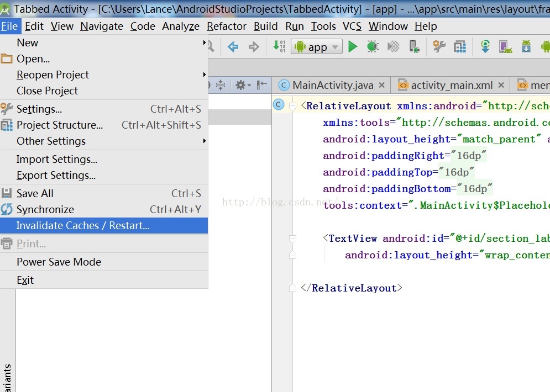Close the activity_main.xml tab
The height and width of the screenshot is (392, 550).
tap(501, 85)
